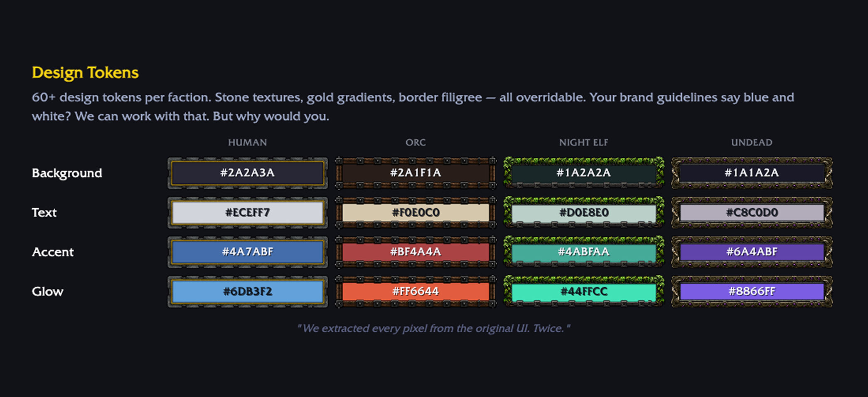Click the Glow row label
868x397 pixels.
pos(48,291)
